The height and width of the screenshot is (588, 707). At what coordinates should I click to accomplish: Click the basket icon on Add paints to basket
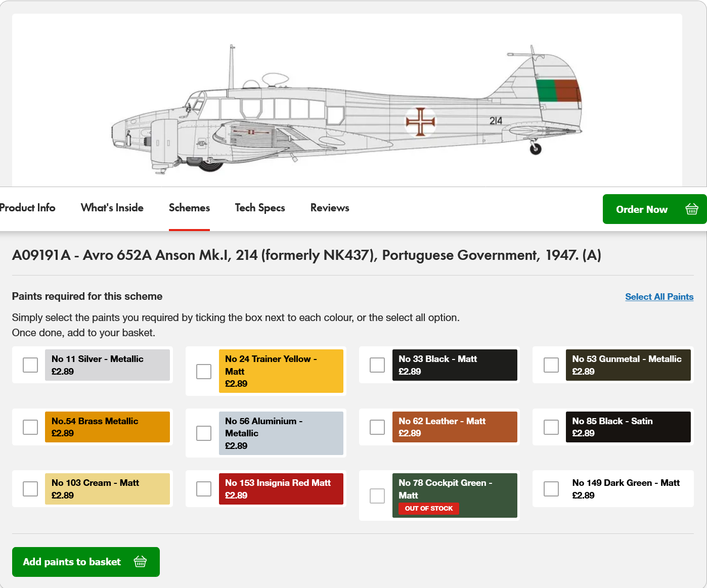[140, 562]
